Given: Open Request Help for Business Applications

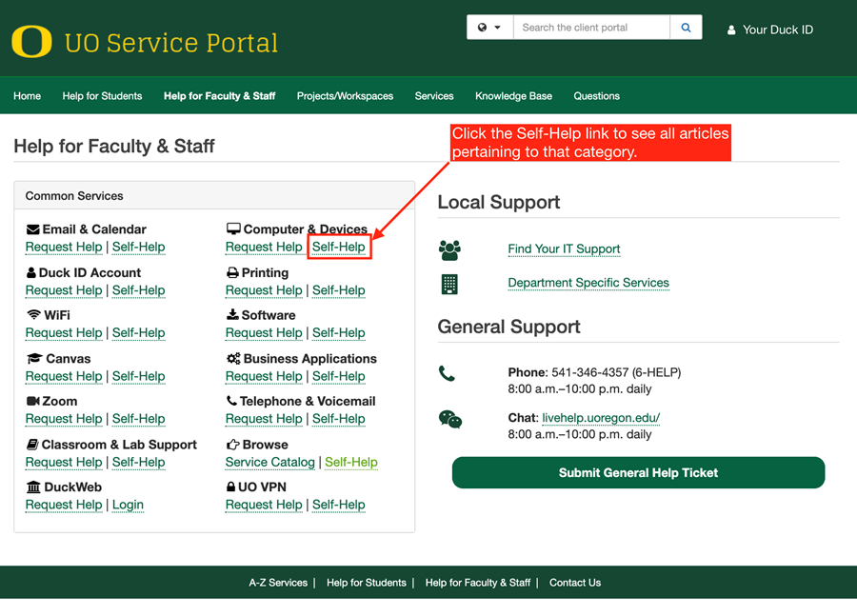Looking at the screenshot, I should [264, 376].
